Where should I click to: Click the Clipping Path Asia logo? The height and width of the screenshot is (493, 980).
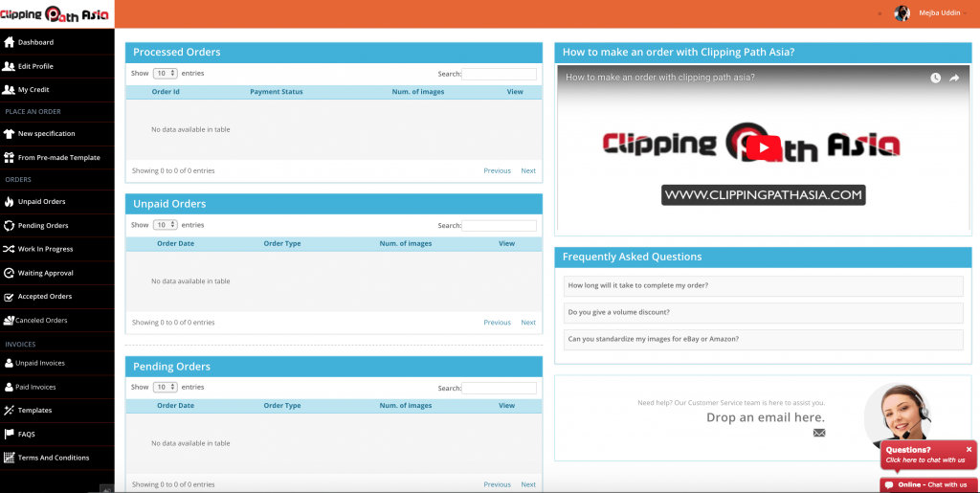[55, 13]
